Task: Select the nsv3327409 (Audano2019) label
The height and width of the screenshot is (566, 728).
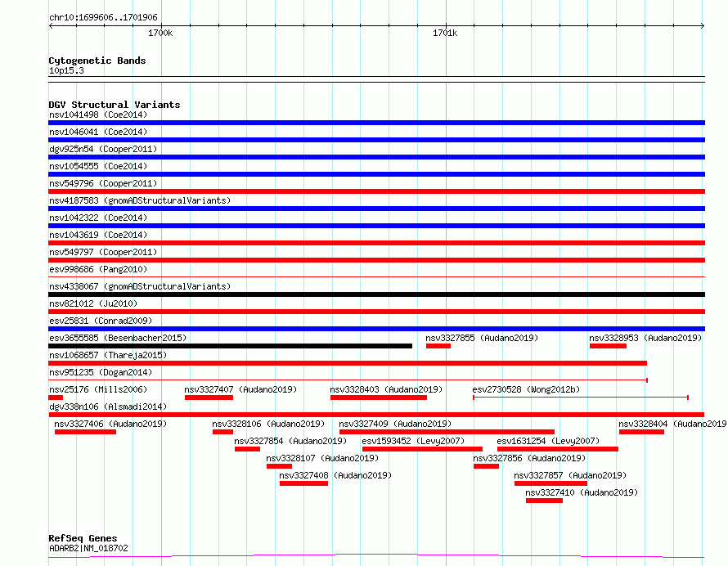Action: (395, 424)
